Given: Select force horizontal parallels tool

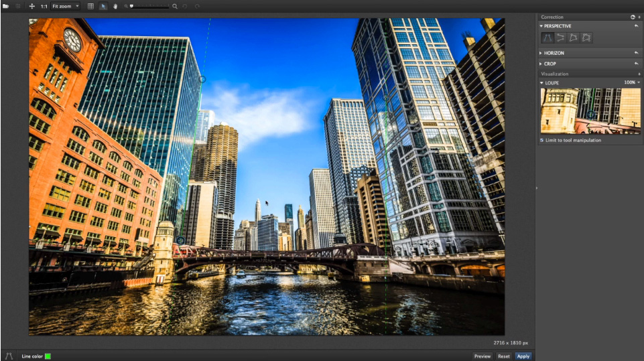Looking at the screenshot, I should click(560, 38).
